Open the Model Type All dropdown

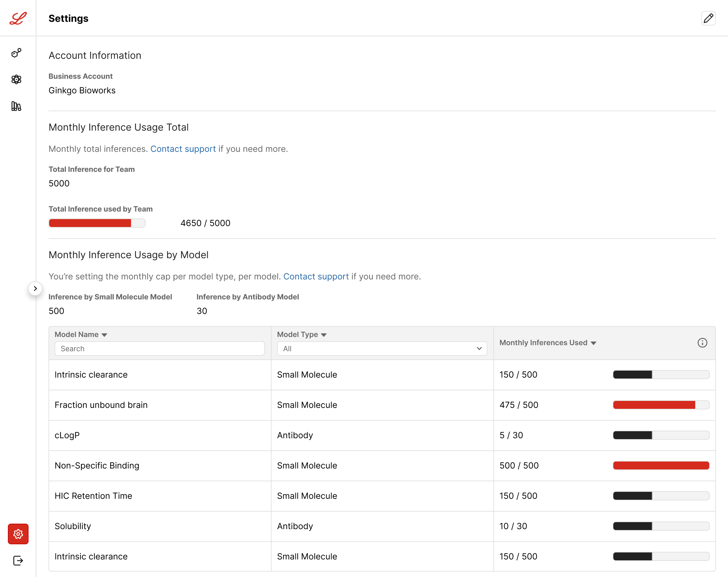382,349
